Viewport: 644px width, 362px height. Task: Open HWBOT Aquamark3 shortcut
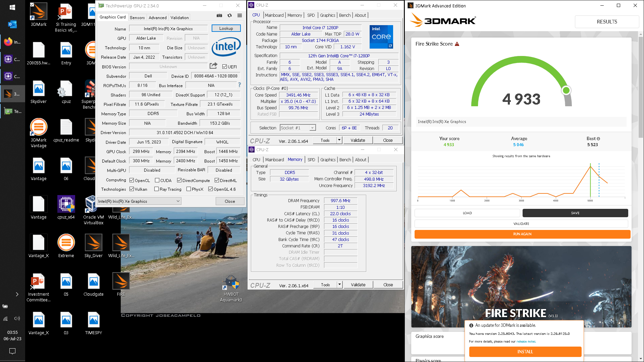(x=231, y=288)
